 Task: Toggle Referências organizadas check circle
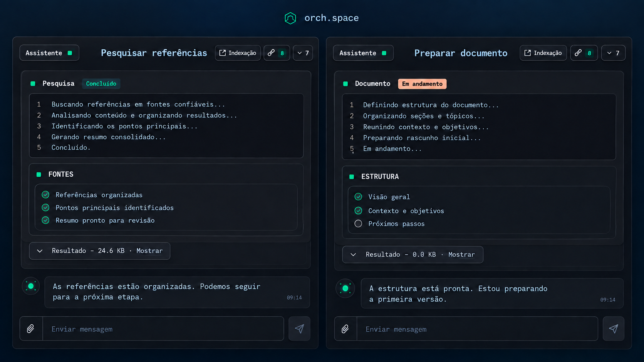pos(45,195)
